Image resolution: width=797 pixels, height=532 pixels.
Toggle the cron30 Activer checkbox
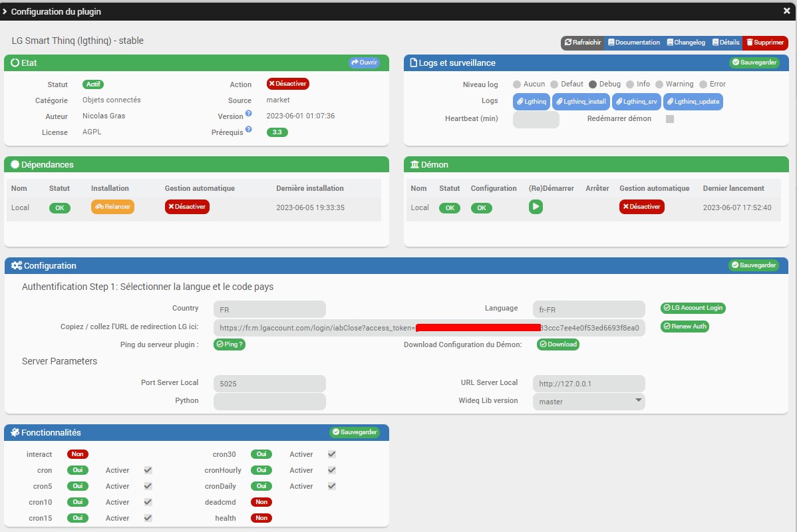(x=332, y=454)
